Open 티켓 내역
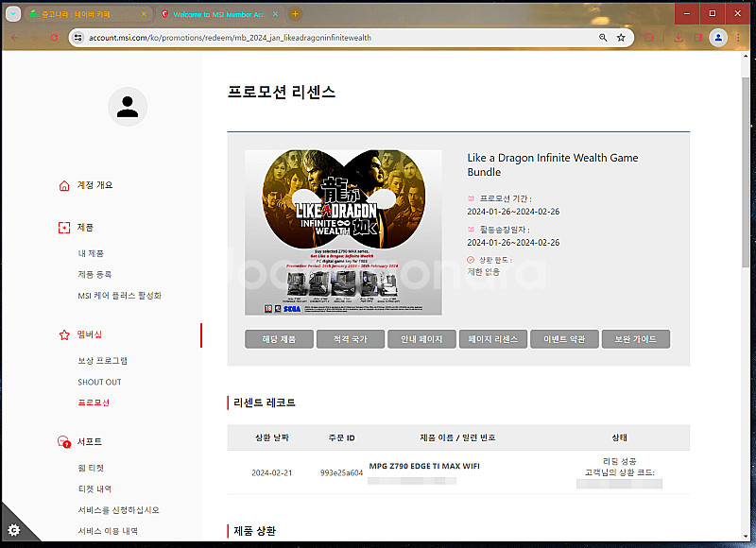Screen dimensions: 756x548 pyautogui.click(x=95, y=488)
